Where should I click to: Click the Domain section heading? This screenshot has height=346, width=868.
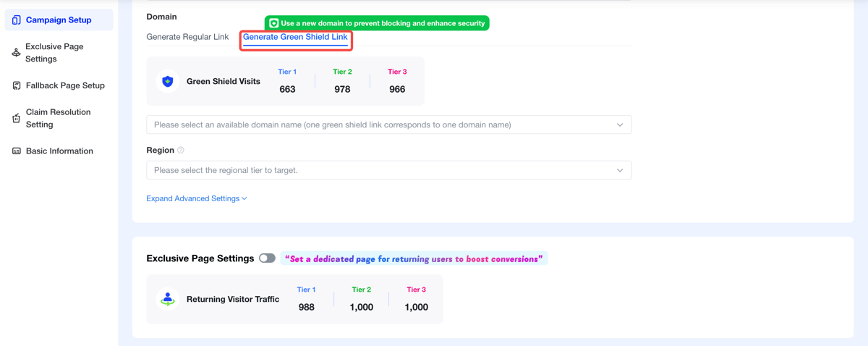[x=161, y=17]
